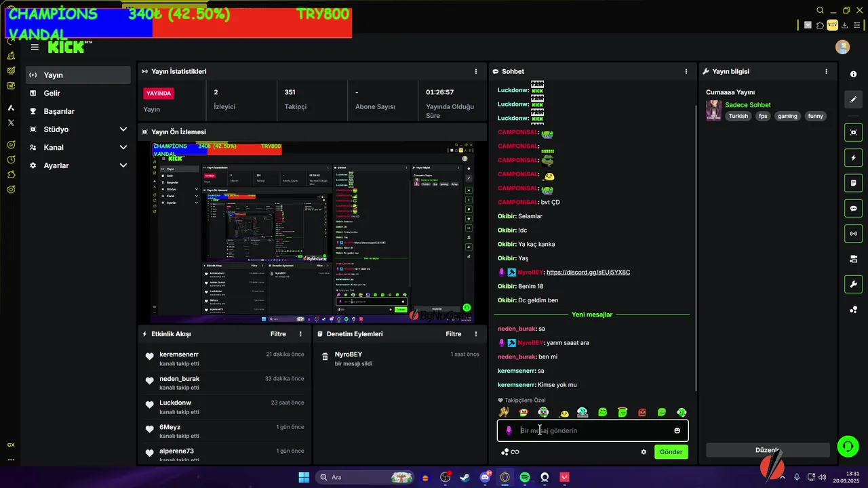868x488 pixels.
Task: Click the Sadece Sohbet category link
Action: 748,105
